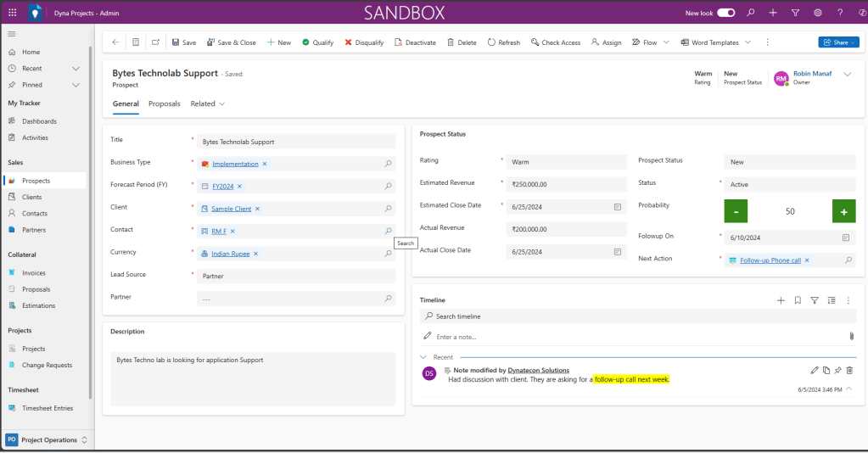Decrease probability with the minus button
The image size is (868, 453).
pos(736,211)
